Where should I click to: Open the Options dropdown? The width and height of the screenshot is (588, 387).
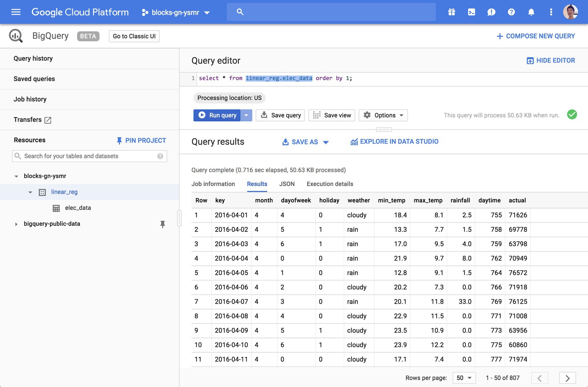[x=383, y=116]
